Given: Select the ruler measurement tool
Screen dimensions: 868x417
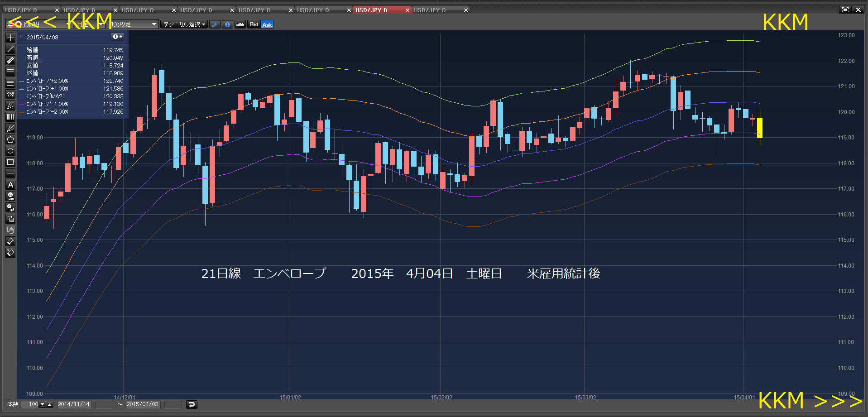Looking at the screenshot, I should coord(10,60).
